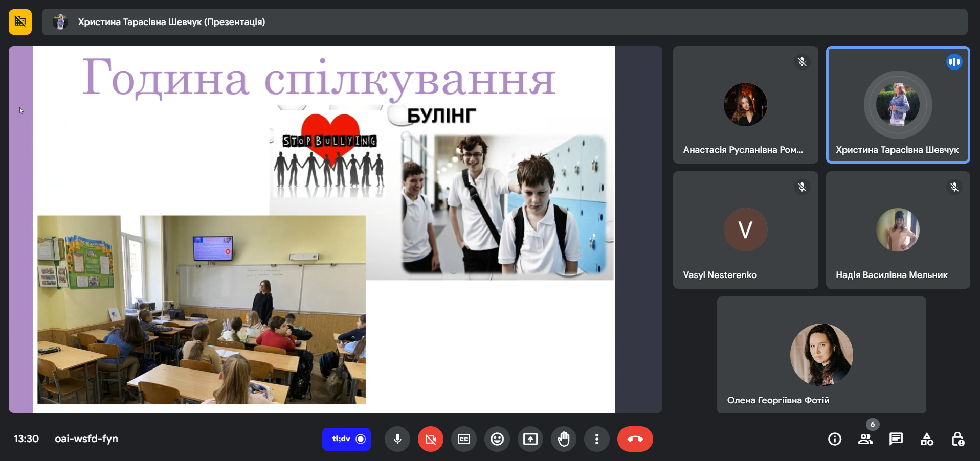The image size is (980, 461).
Task: Toggle closed captions
Action: [464, 439]
